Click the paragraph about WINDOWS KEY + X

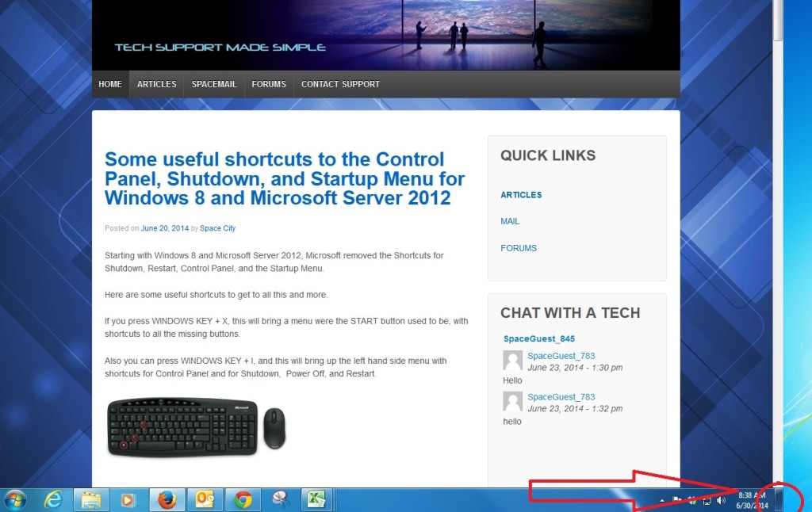(286, 327)
